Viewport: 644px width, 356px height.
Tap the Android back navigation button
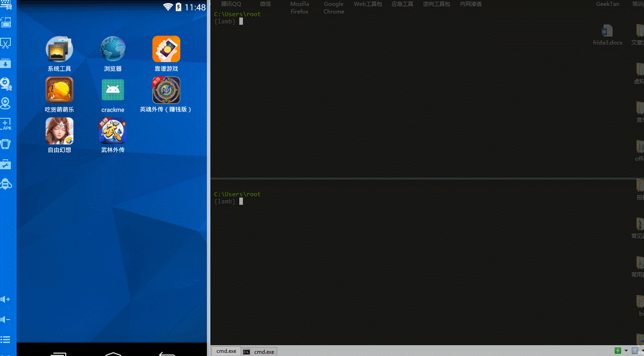[x=167, y=353]
